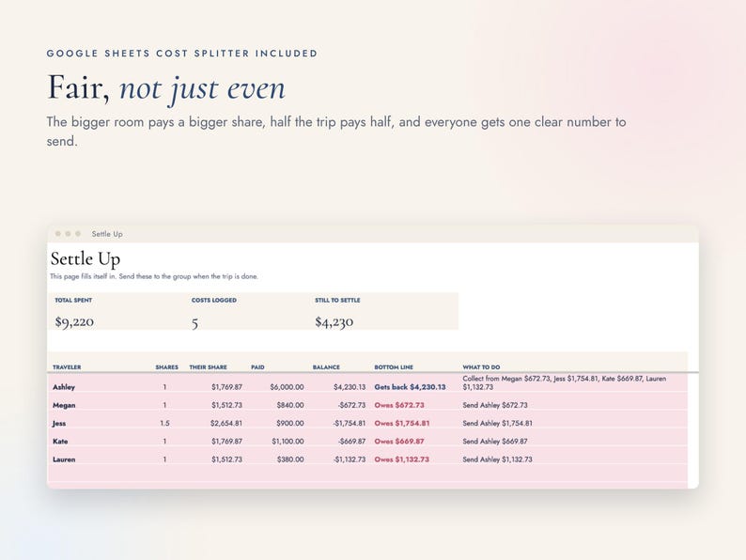This screenshot has width=746, height=560.
Task: Select the Total Spent value $9,220
Action: [x=74, y=322]
